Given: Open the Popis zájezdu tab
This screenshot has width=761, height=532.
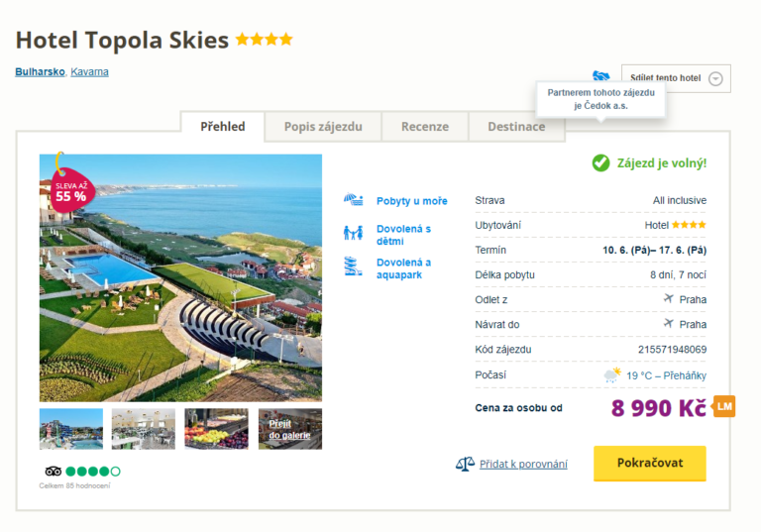Looking at the screenshot, I should point(323,127).
